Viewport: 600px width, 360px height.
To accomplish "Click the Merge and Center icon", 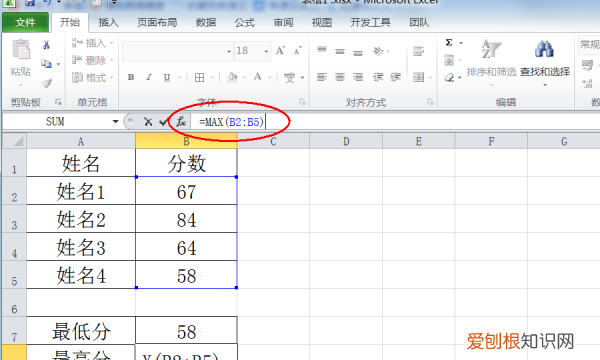I will [x=418, y=77].
